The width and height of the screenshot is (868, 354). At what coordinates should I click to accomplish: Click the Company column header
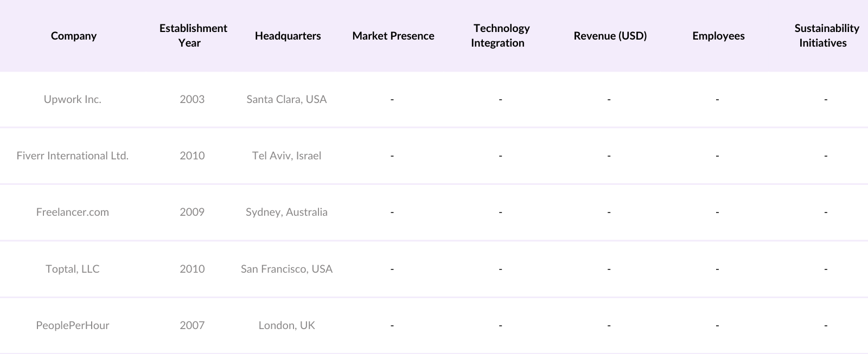pyautogui.click(x=74, y=36)
